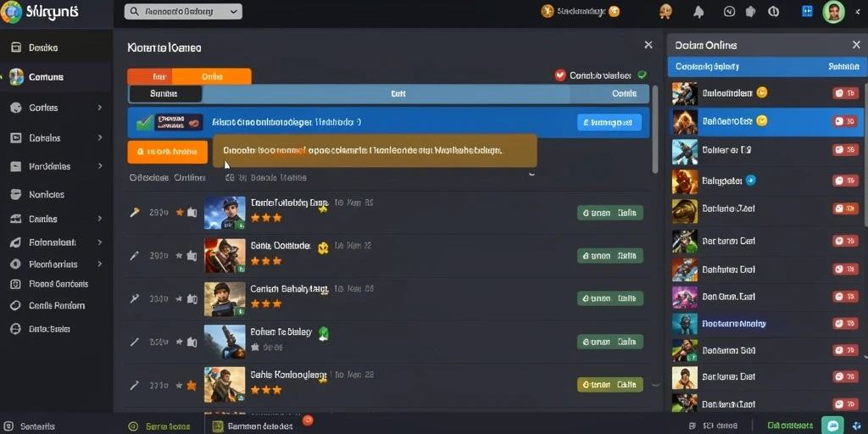This screenshot has width=868, height=434.
Task: Switch to the red-orange 'lar' tab
Action: pyautogui.click(x=150, y=76)
